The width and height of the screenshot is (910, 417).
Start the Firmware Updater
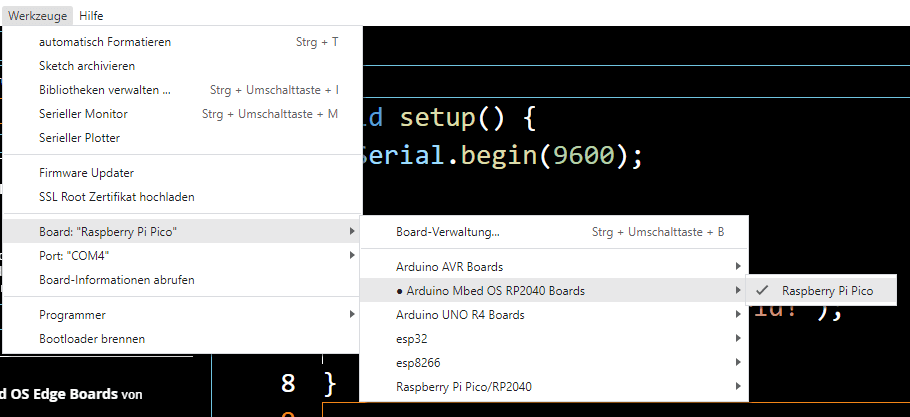click(x=86, y=173)
